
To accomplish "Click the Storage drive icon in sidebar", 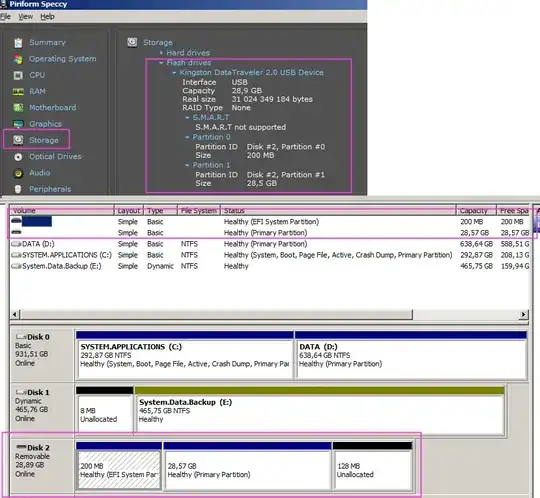I will point(18,140).
